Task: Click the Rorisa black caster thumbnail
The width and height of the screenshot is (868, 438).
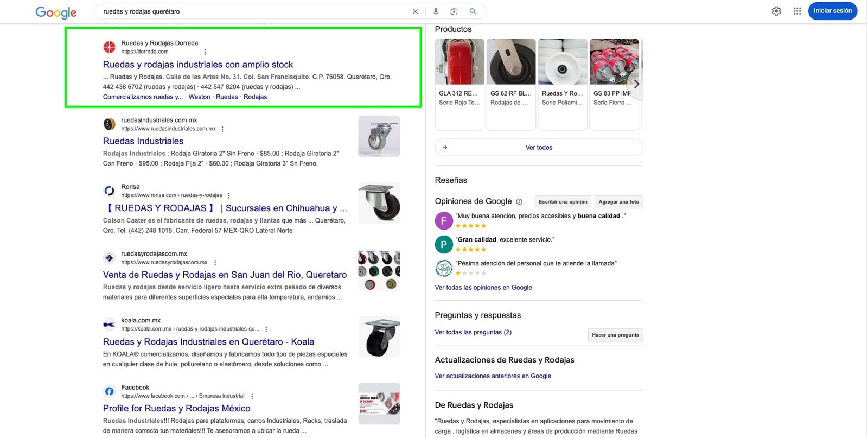Action: [x=379, y=203]
